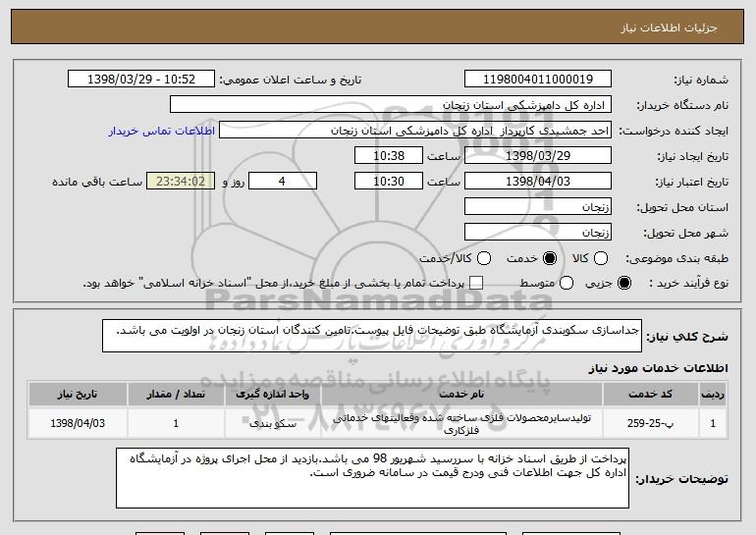Click the نام دستگاه خریدار field
The width and height of the screenshot is (756, 535).
click(x=391, y=105)
